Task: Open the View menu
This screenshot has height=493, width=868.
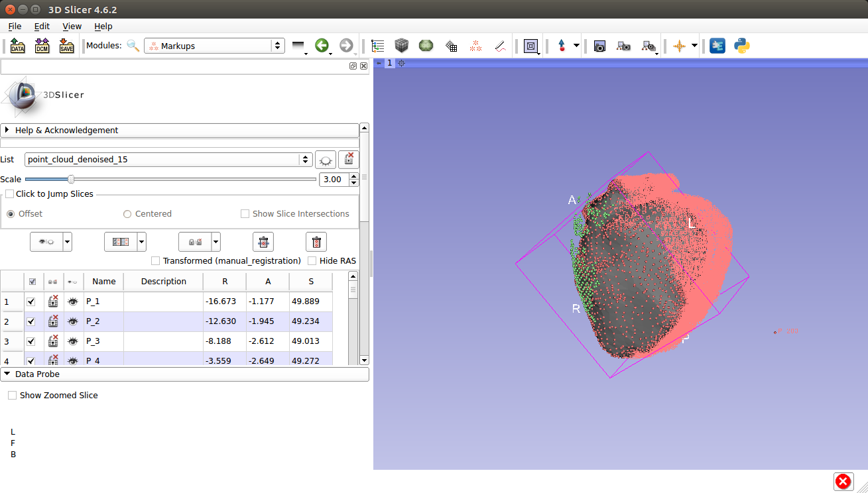Action: coord(72,27)
